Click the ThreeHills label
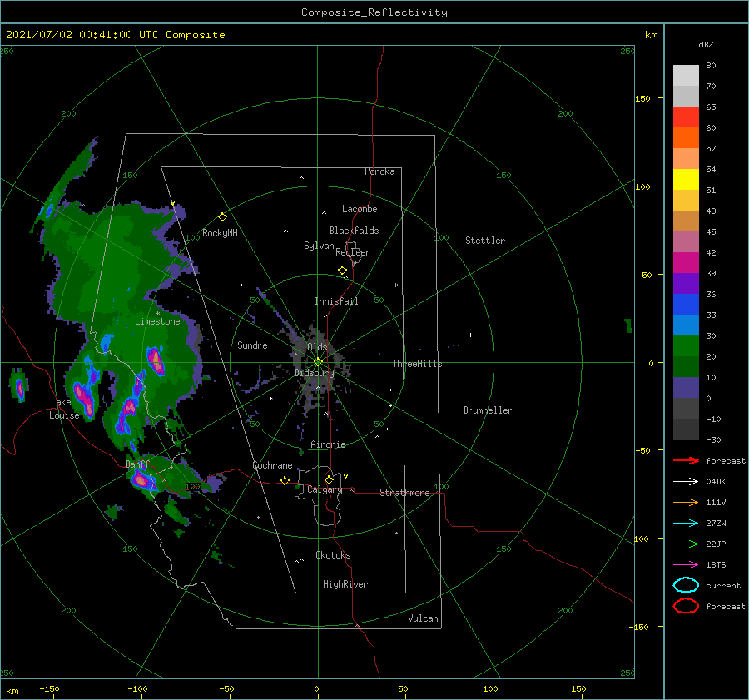749x700 pixels. [x=417, y=364]
